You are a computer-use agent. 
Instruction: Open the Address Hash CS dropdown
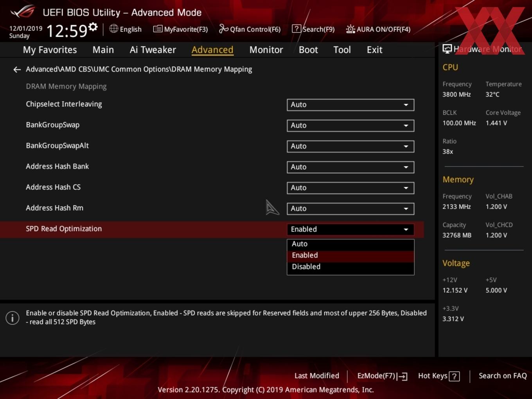click(350, 188)
